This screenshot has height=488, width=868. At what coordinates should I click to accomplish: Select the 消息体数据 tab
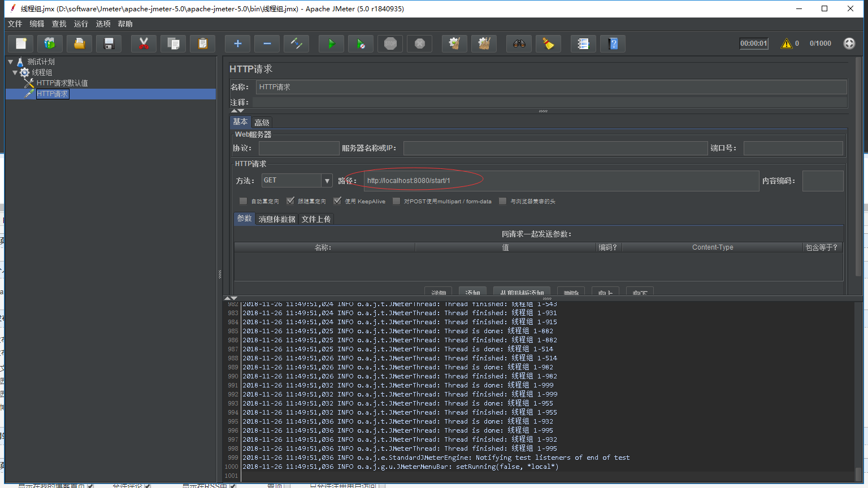[x=277, y=219]
